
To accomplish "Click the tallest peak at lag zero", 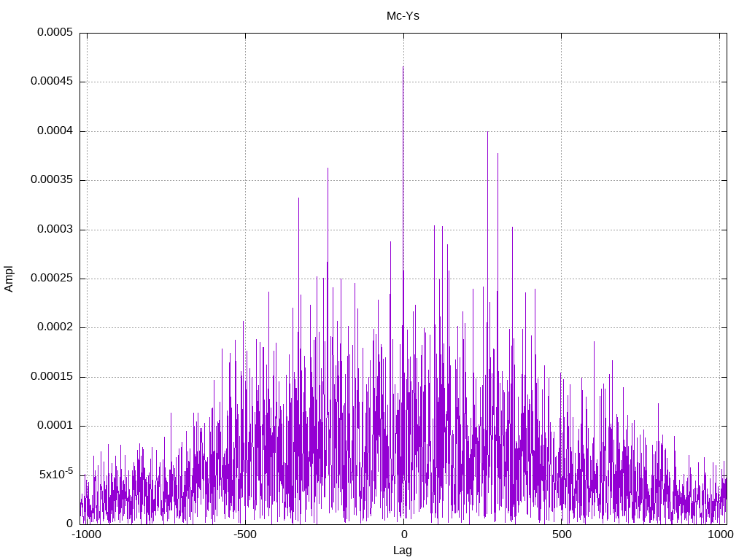I will click(x=403, y=67).
